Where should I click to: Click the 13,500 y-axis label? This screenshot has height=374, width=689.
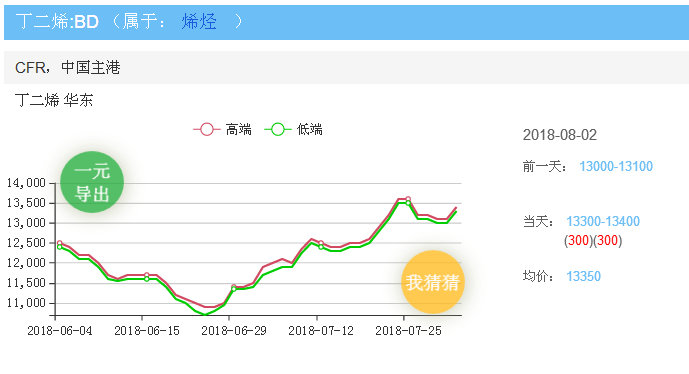pyautogui.click(x=26, y=203)
